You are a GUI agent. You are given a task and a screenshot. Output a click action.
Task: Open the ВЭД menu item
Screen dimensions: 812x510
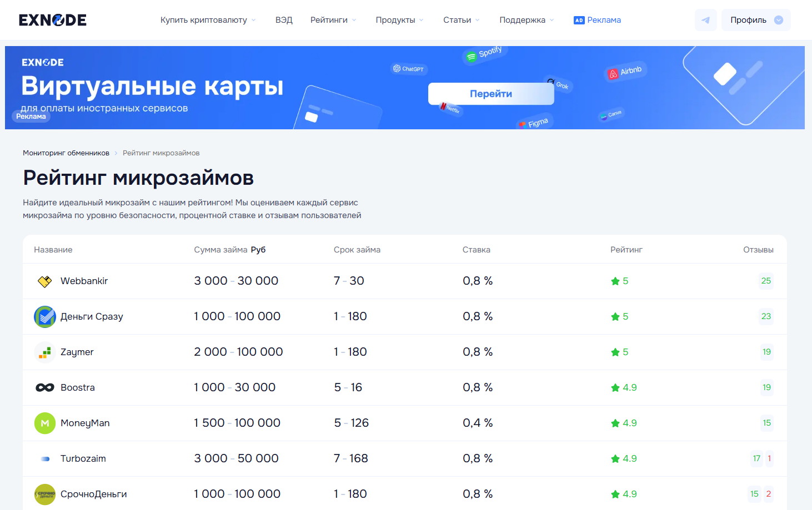284,20
